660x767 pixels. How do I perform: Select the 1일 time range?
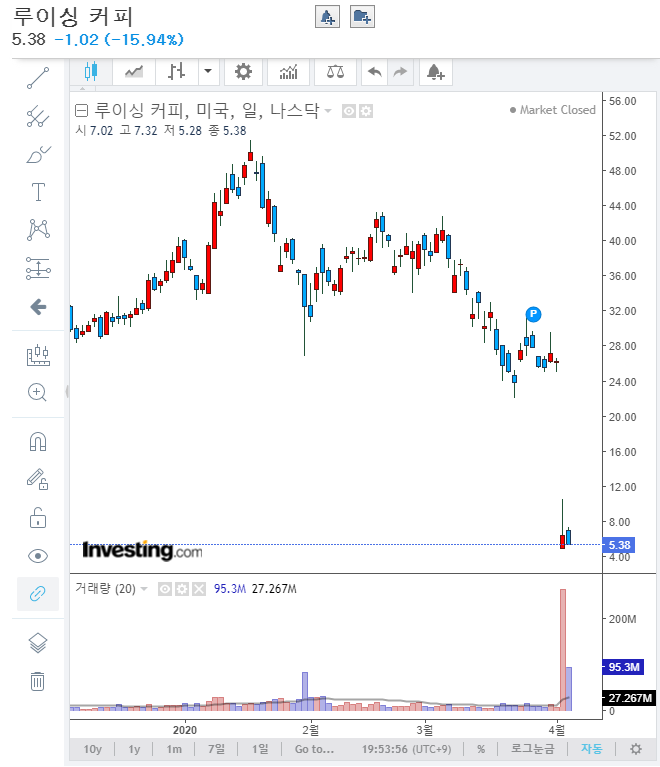coord(260,749)
